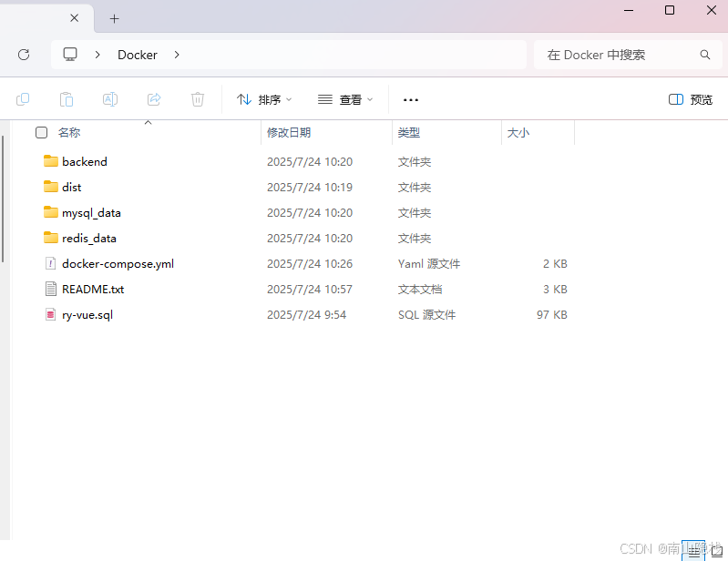728x561 pixels.
Task: Sort by type (类型) column header
Action: [x=409, y=133]
